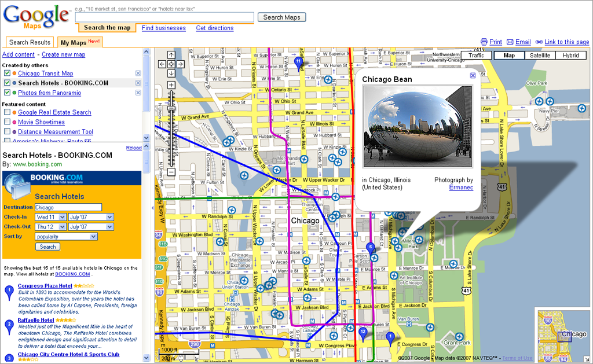Toggle the Traffic overlay button

[476, 55]
